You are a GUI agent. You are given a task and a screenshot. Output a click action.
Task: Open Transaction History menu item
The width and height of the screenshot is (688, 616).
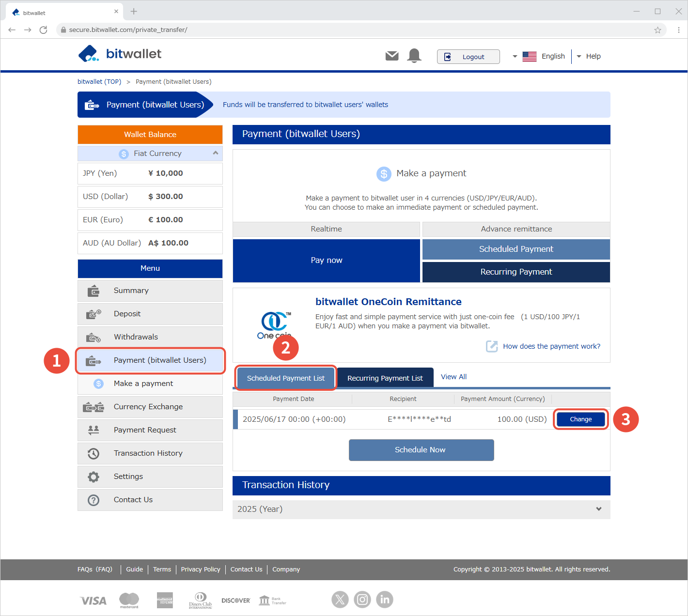point(150,454)
